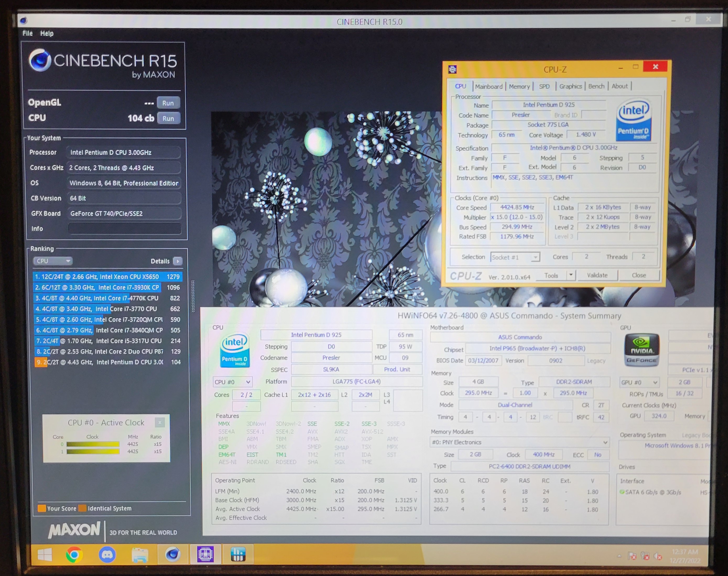Viewport: 728px width, 576px height.
Task: Click the Close button in CPU-Z
Action: click(x=639, y=275)
